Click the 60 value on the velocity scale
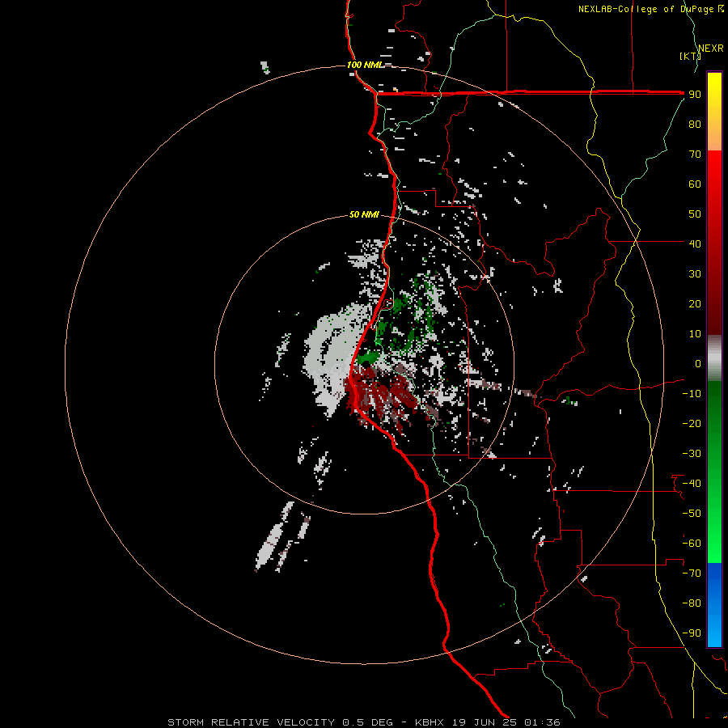The width and height of the screenshot is (728, 728). click(x=695, y=184)
